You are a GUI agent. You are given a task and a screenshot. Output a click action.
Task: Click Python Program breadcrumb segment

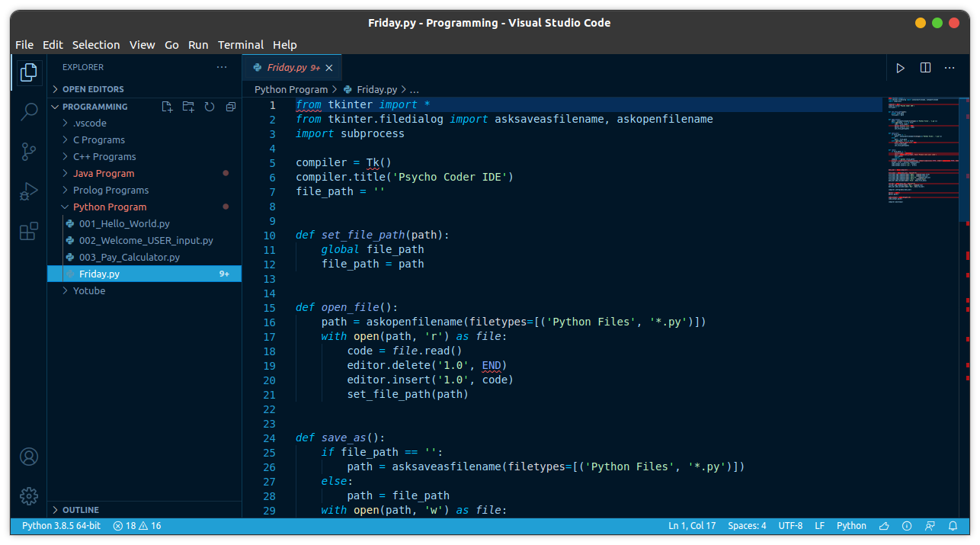point(291,89)
